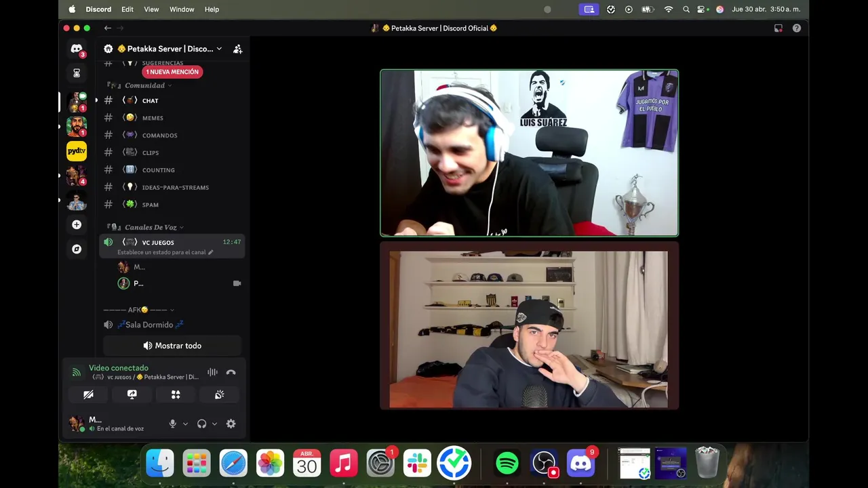
Task: Click the Video conectado status text
Action: (119, 368)
